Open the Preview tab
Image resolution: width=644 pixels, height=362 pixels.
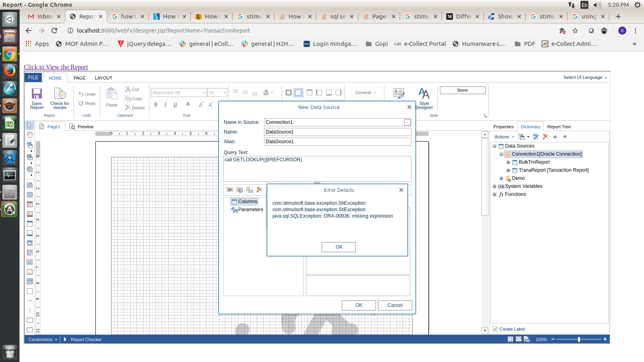[81, 127]
